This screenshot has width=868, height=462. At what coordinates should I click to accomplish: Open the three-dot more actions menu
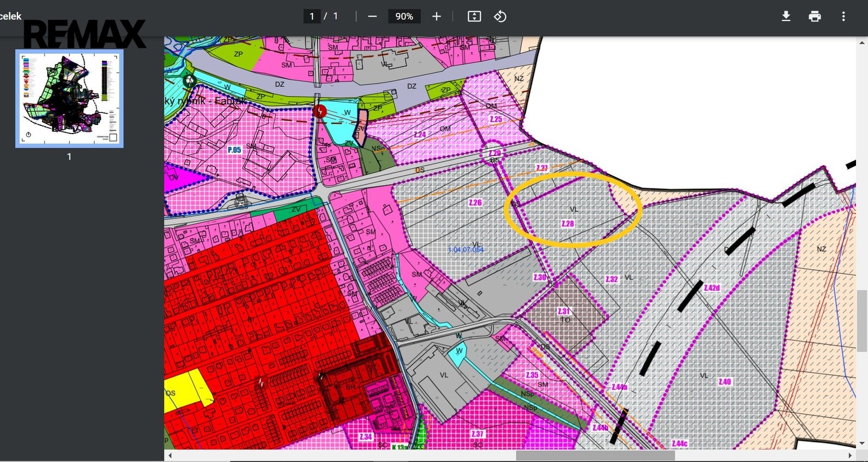pos(843,16)
